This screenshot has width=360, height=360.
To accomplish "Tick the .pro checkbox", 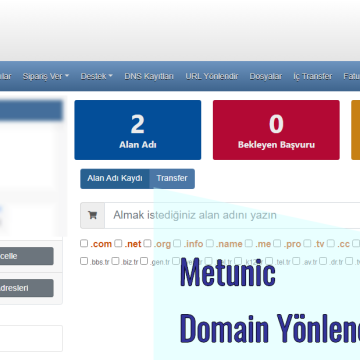I will tap(277, 243).
